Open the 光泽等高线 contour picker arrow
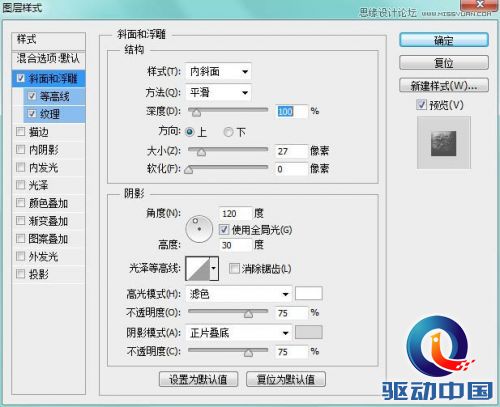500x407 pixels. click(x=214, y=268)
